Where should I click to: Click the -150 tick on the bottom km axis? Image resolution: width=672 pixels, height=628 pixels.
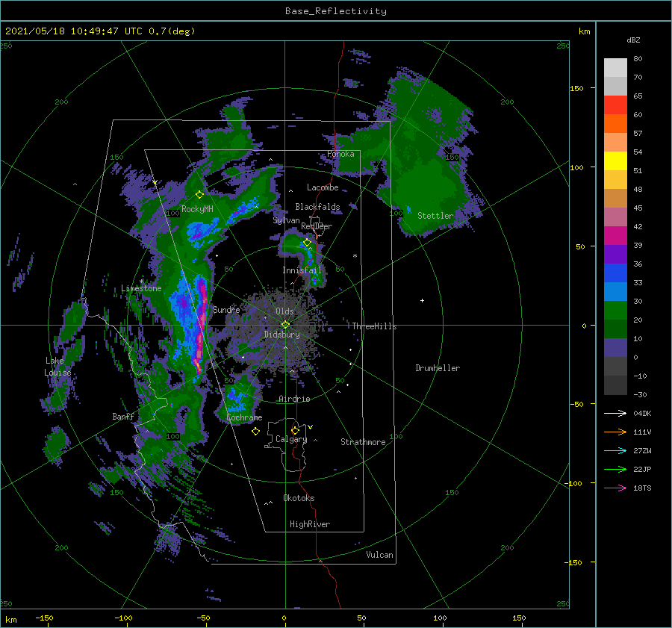[x=44, y=618]
